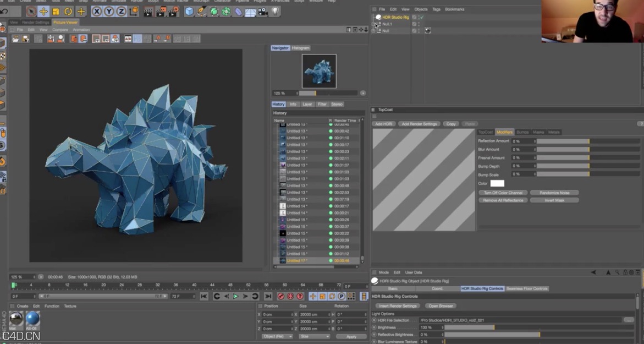
Task: Click the Add HDRI button
Action: point(383,123)
